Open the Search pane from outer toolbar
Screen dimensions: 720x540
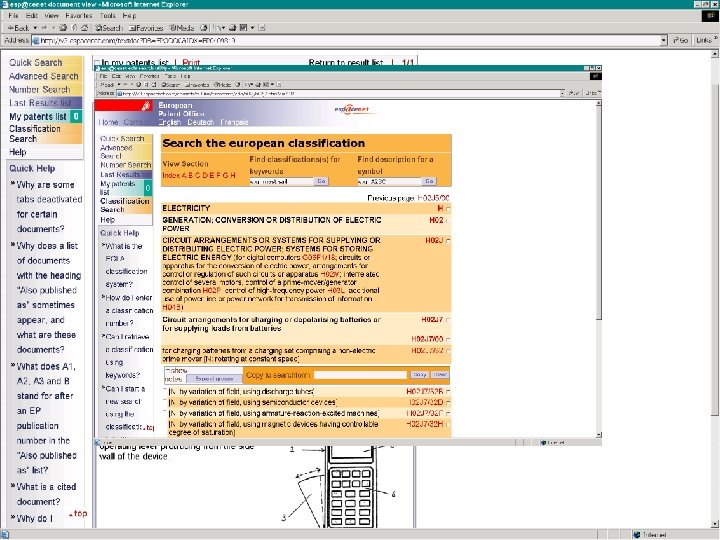(x=109, y=28)
